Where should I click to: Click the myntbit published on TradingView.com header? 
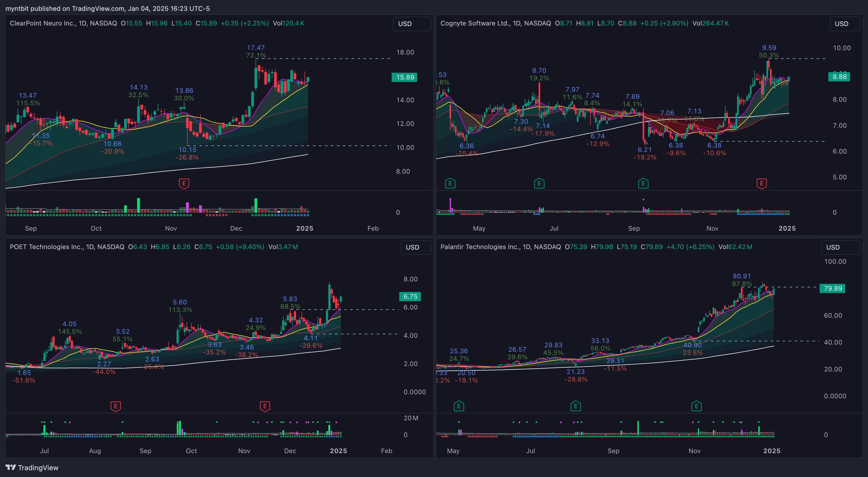tap(108, 8)
